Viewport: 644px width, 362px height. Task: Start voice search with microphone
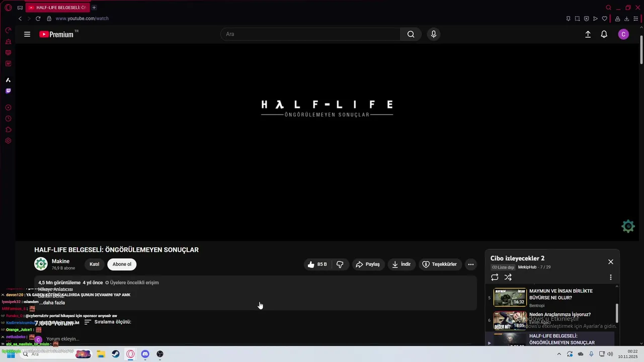(434, 34)
